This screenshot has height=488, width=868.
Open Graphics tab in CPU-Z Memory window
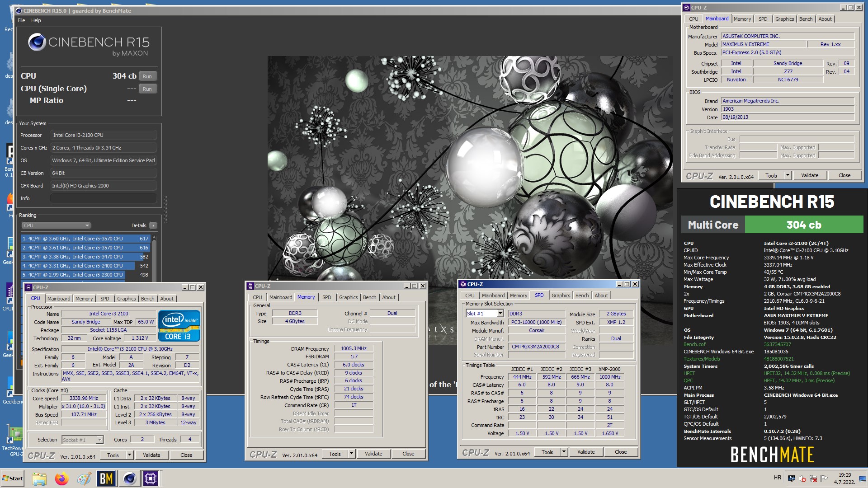pyautogui.click(x=348, y=297)
